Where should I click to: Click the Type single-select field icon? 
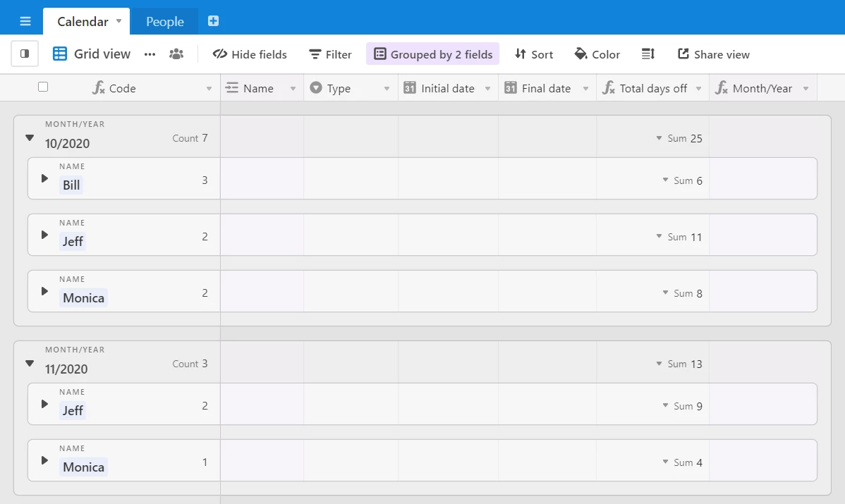click(316, 88)
